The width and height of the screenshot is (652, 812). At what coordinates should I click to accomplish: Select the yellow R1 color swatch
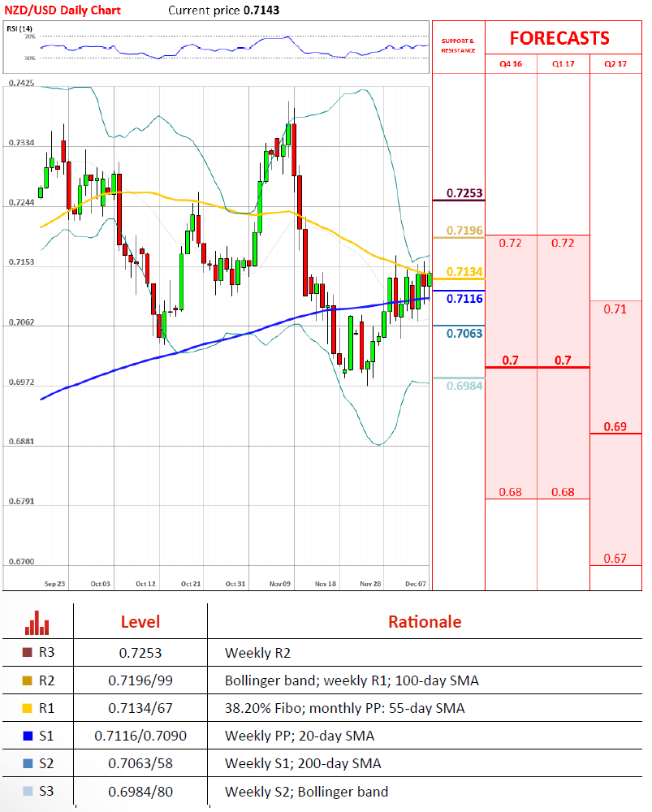coord(28,708)
